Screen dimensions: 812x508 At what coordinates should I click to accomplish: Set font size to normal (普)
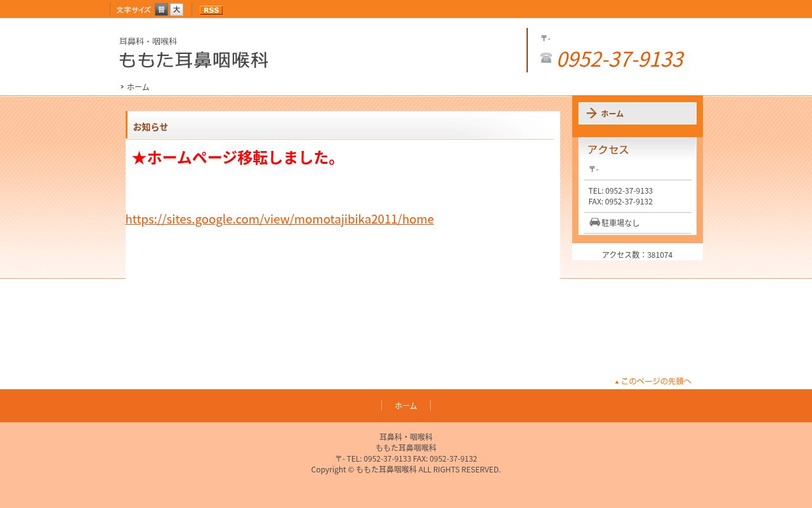pyautogui.click(x=161, y=10)
